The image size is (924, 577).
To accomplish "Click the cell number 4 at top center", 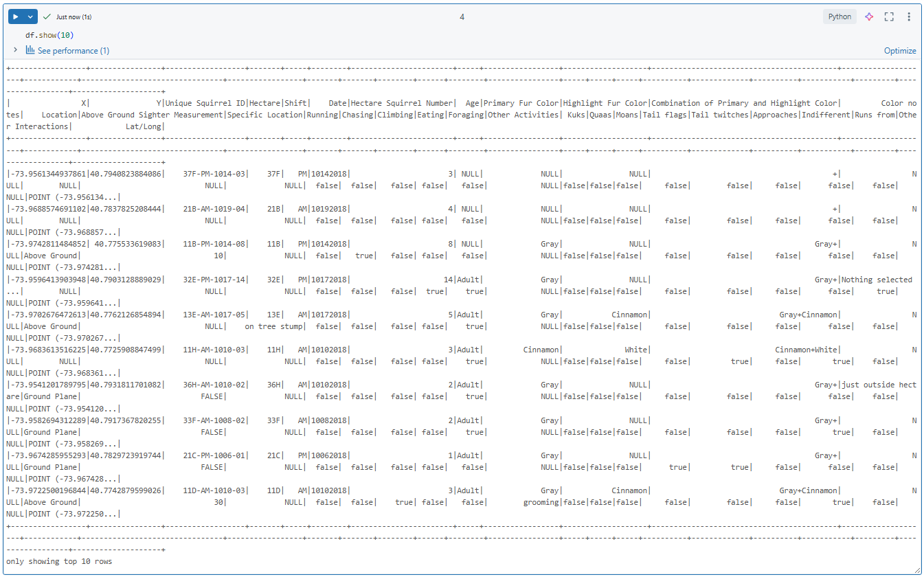I will point(462,16).
